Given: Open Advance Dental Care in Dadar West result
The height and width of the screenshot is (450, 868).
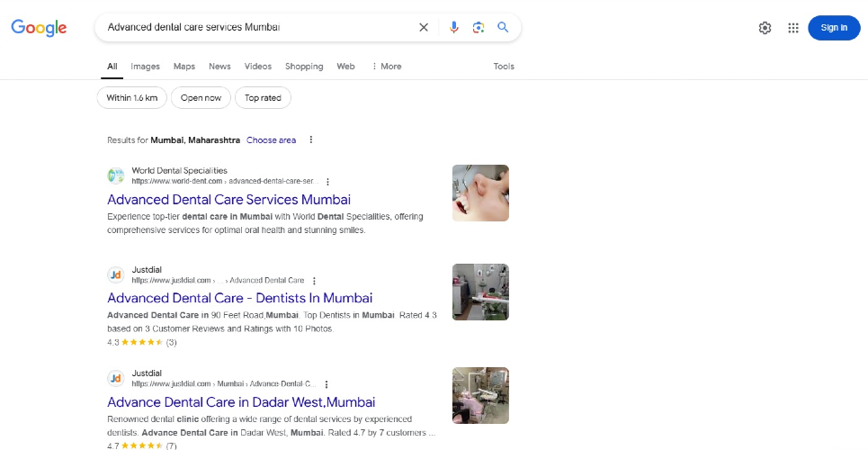Looking at the screenshot, I should [x=241, y=401].
